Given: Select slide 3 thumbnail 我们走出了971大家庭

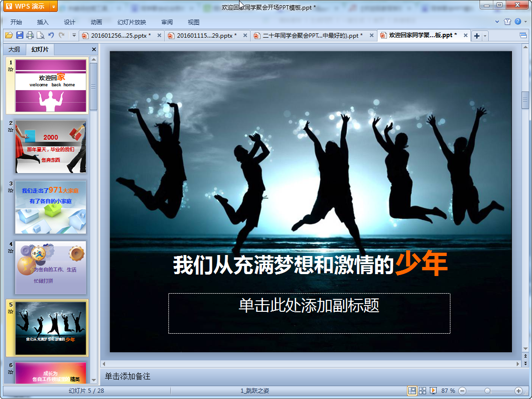Looking at the screenshot, I should click(51, 207).
